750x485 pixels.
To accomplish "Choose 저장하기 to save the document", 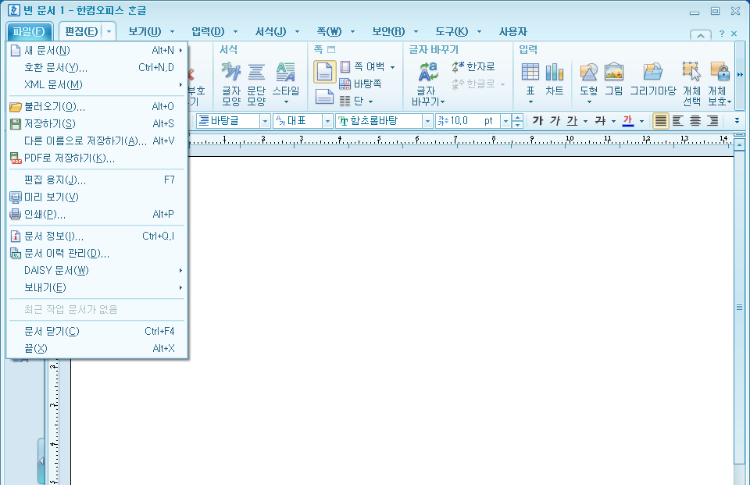I will click(97, 123).
